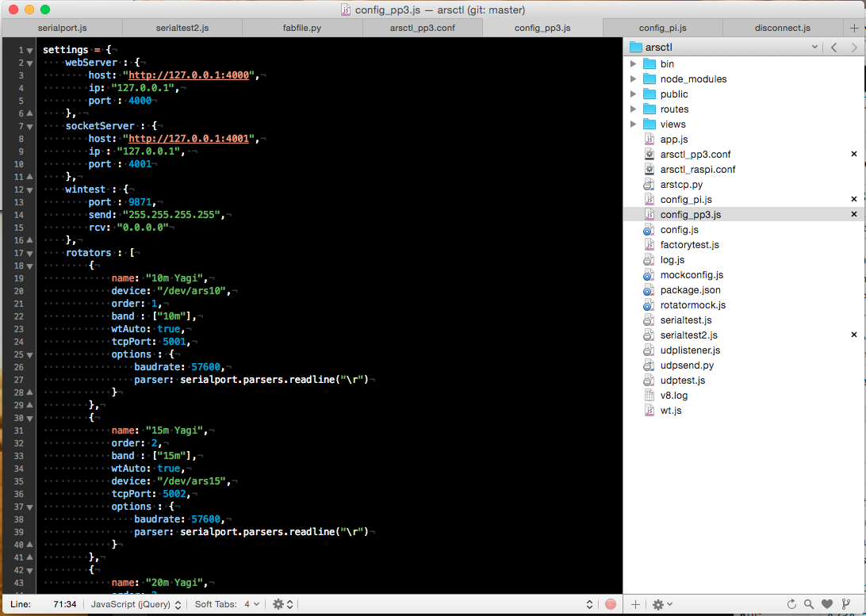The height and width of the screenshot is (616, 866).
Task: Close serialtest2.js via drawer x mark
Action: click(854, 335)
